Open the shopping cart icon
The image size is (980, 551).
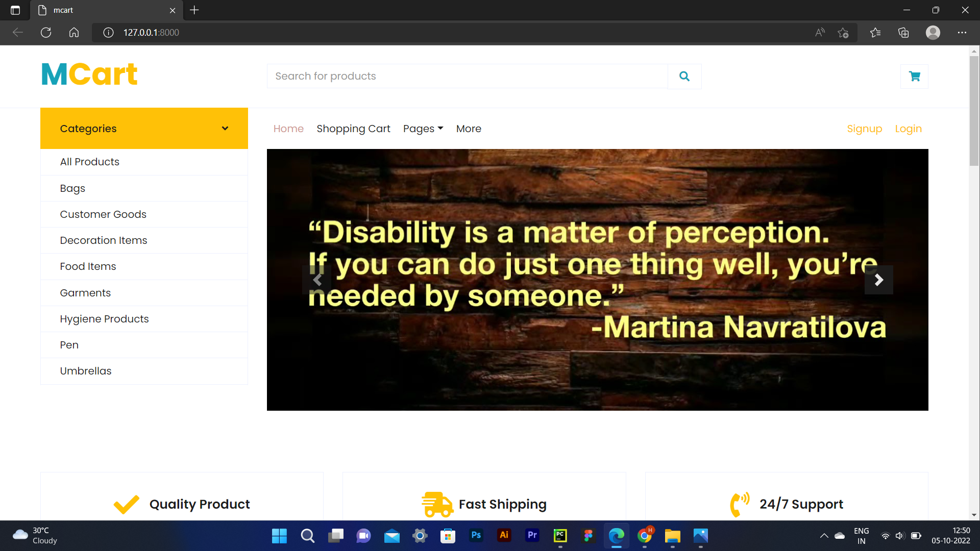pyautogui.click(x=914, y=77)
